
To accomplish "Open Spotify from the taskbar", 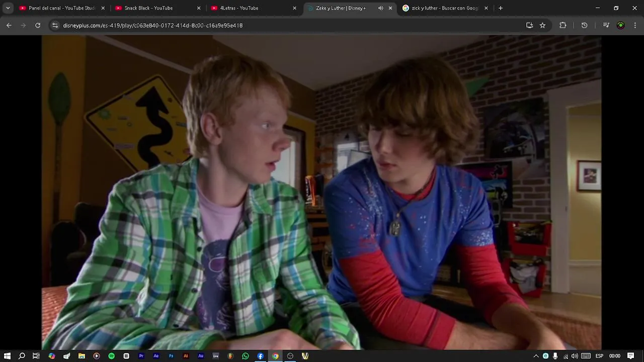I will click(111, 356).
